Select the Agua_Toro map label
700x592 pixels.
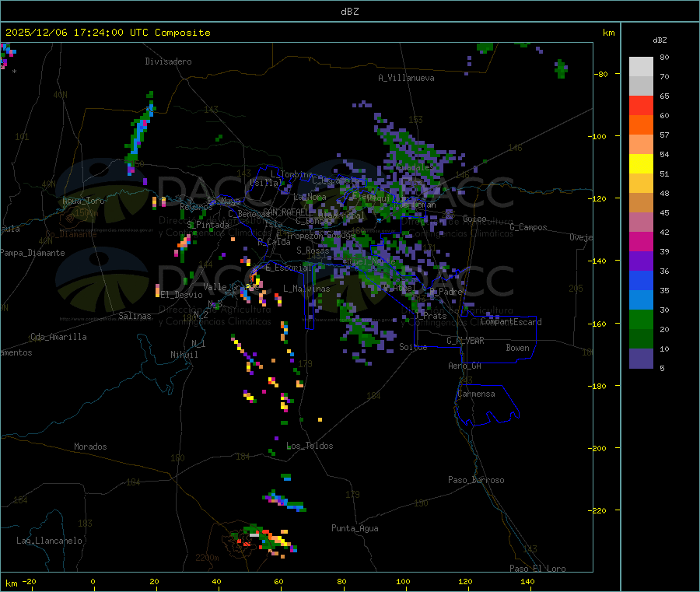[83, 201]
